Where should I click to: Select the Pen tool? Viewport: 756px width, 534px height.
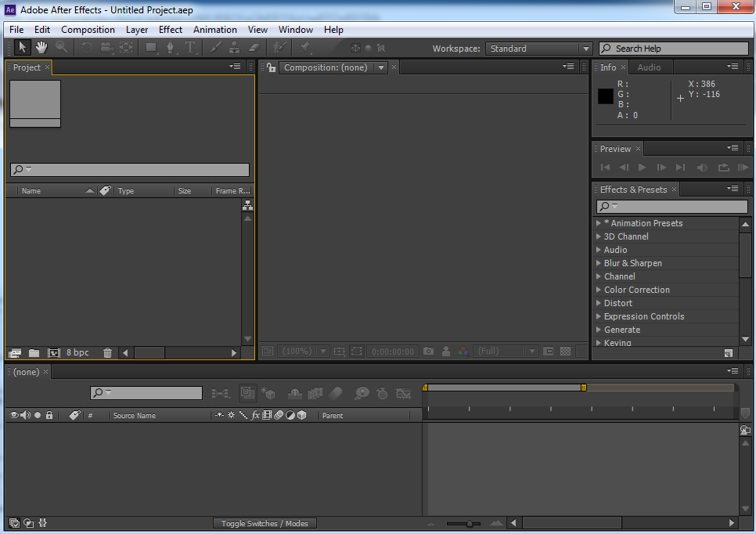(170, 47)
